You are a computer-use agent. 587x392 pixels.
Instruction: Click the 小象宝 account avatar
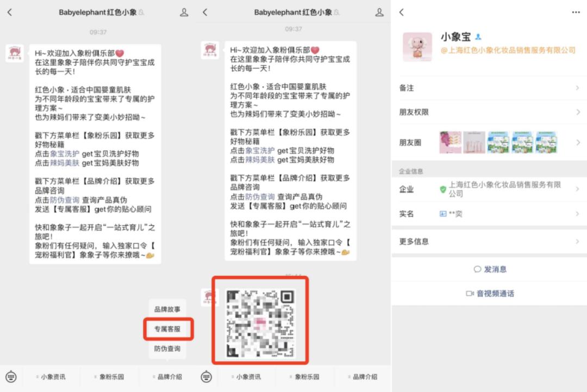pos(417,47)
